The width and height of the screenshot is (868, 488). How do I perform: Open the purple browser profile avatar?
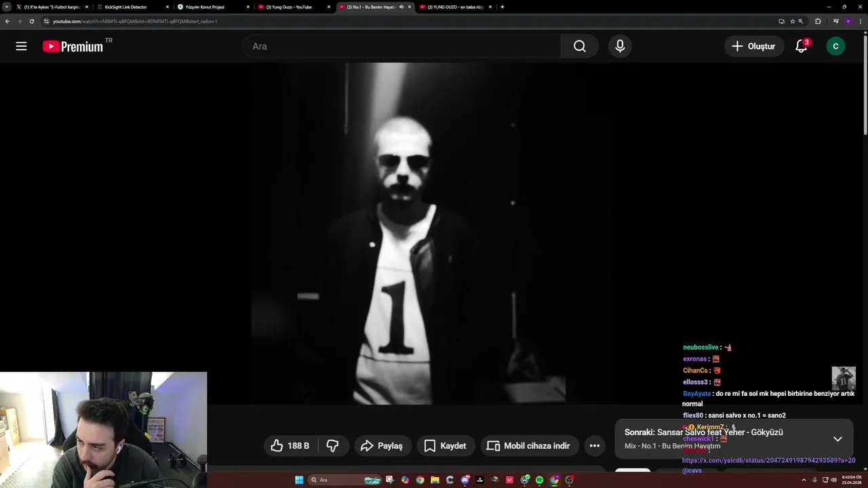tap(848, 21)
